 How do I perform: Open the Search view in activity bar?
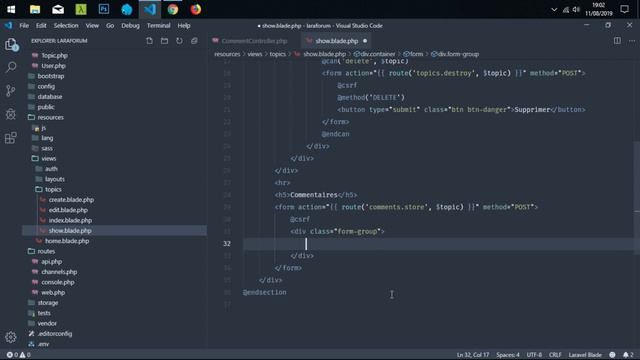click(x=11, y=67)
